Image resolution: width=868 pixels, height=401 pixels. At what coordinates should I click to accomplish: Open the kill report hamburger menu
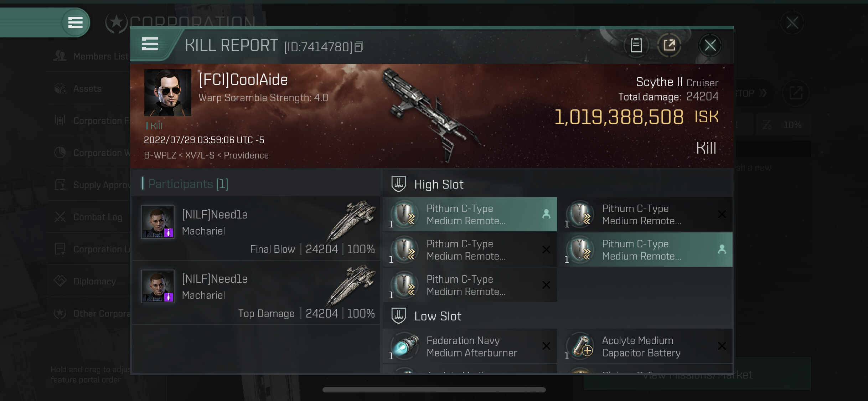click(x=150, y=44)
